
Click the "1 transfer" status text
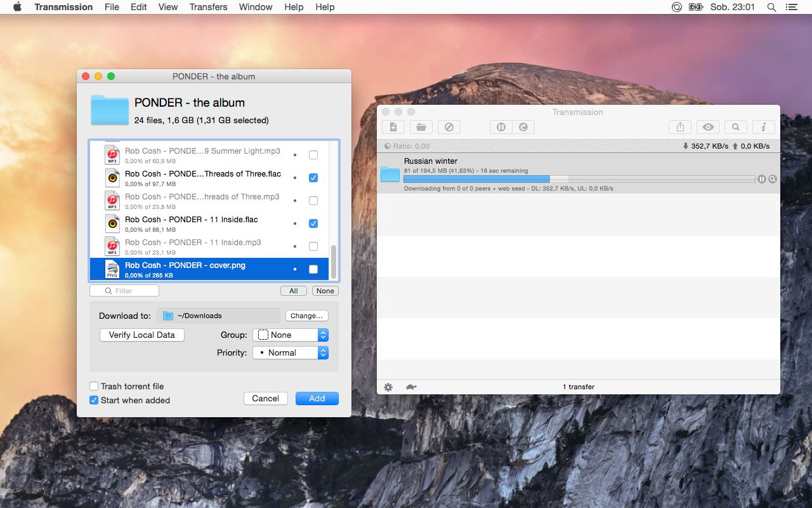(579, 387)
